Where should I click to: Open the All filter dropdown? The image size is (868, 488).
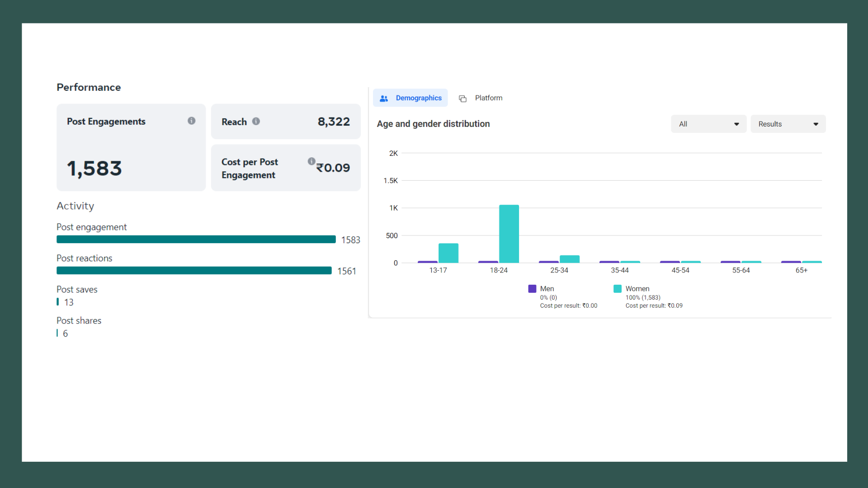(708, 124)
